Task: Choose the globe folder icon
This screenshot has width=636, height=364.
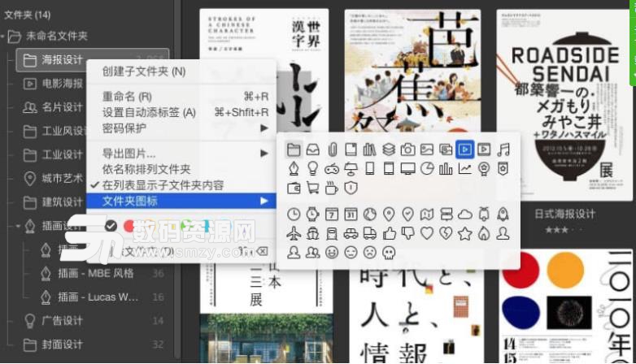Action: [369, 214]
